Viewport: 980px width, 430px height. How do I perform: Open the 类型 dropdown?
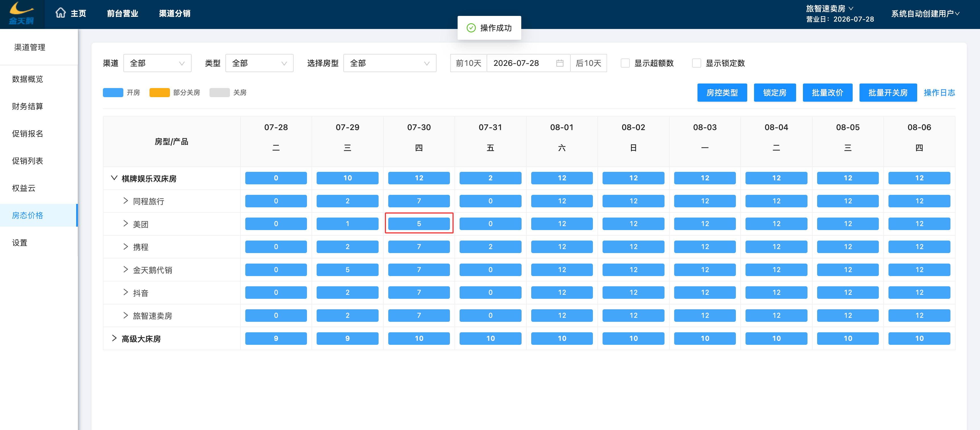[259, 63]
